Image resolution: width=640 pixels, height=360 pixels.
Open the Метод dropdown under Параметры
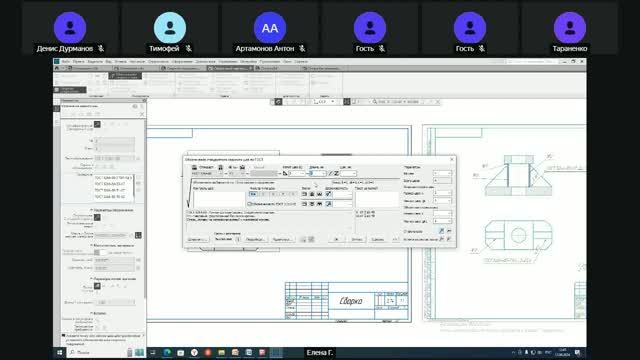442,173
